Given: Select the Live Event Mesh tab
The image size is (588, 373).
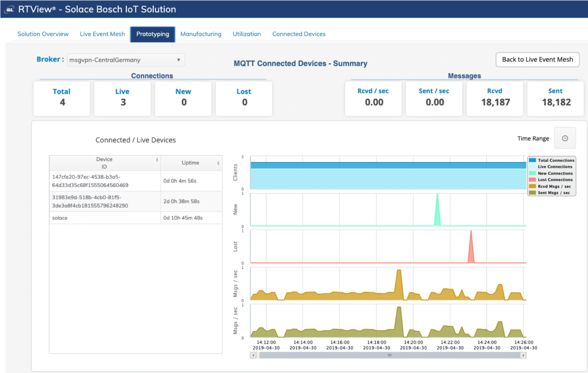Looking at the screenshot, I should point(102,34).
